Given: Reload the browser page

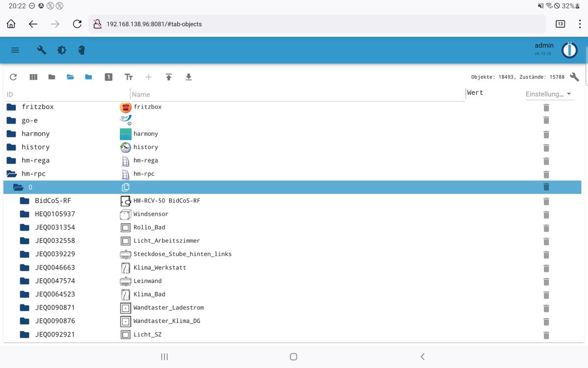Looking at the screenshot, I should click(77, 24).
